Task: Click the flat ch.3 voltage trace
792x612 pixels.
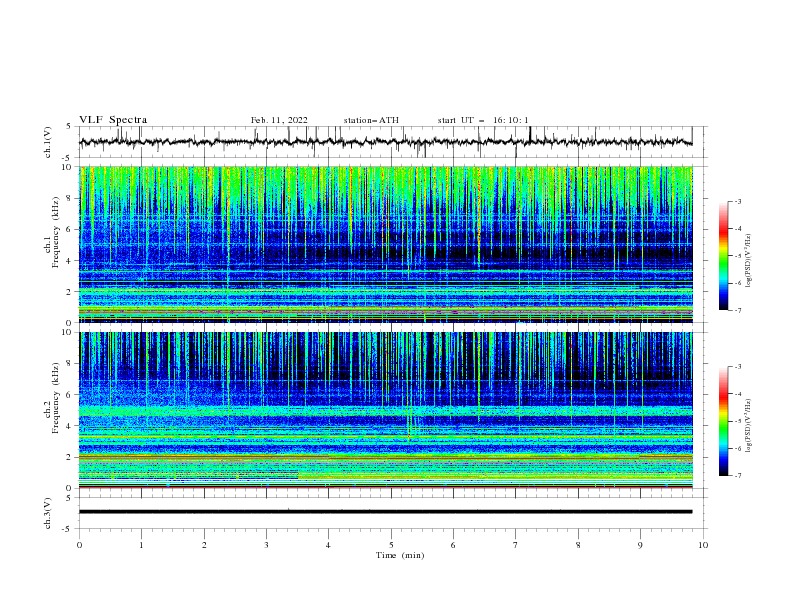Action: [x=385, y=512]
